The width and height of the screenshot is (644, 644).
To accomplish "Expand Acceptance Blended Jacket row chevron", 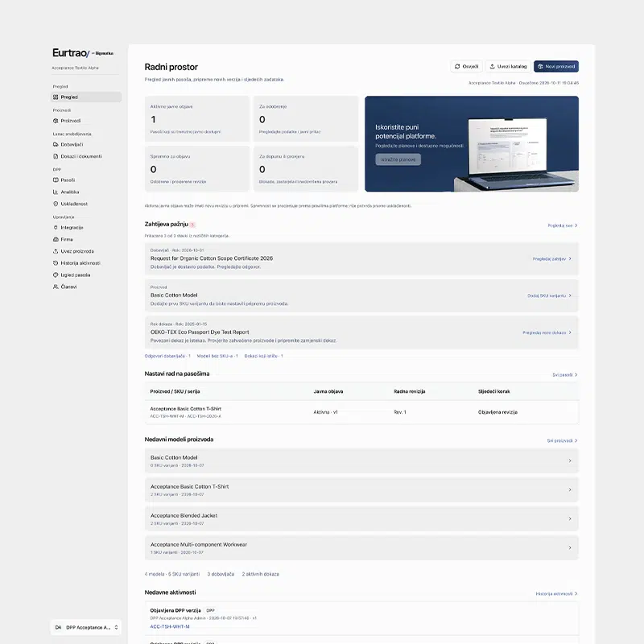I will [570, 518].
